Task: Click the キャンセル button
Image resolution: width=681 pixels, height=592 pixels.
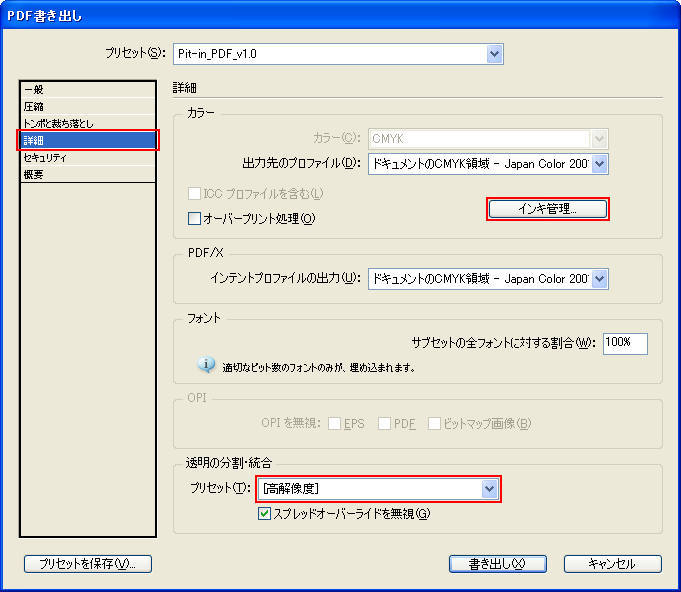Action: [x=612, y=564]
